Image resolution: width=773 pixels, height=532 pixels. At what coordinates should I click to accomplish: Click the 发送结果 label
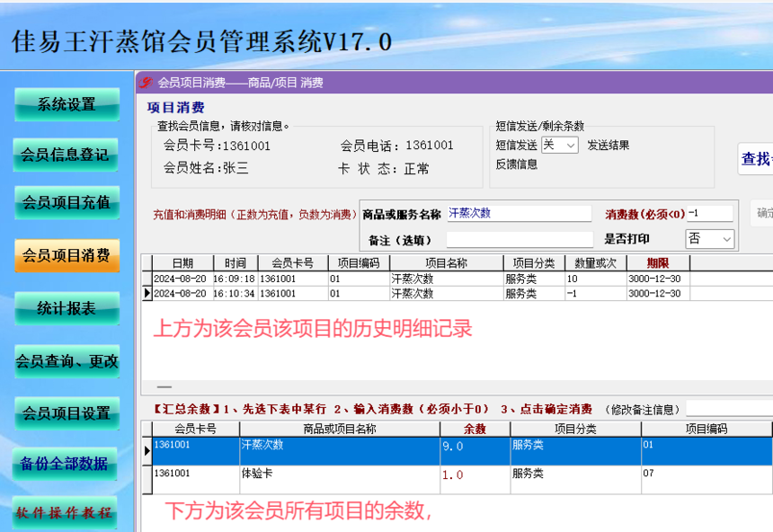tap(609, 145)
